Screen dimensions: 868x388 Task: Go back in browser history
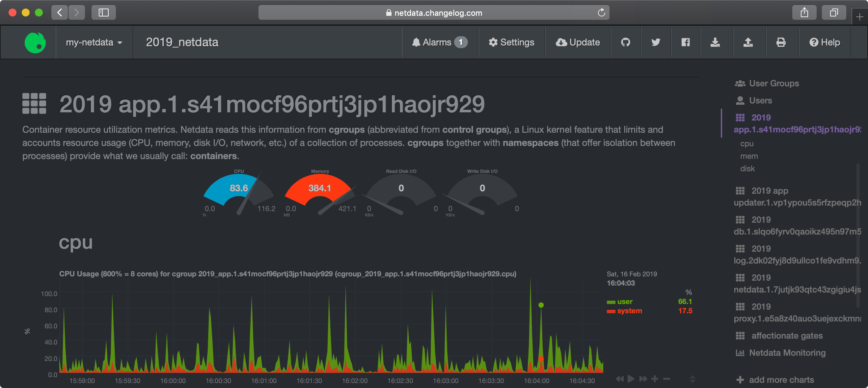click(60, 13)
